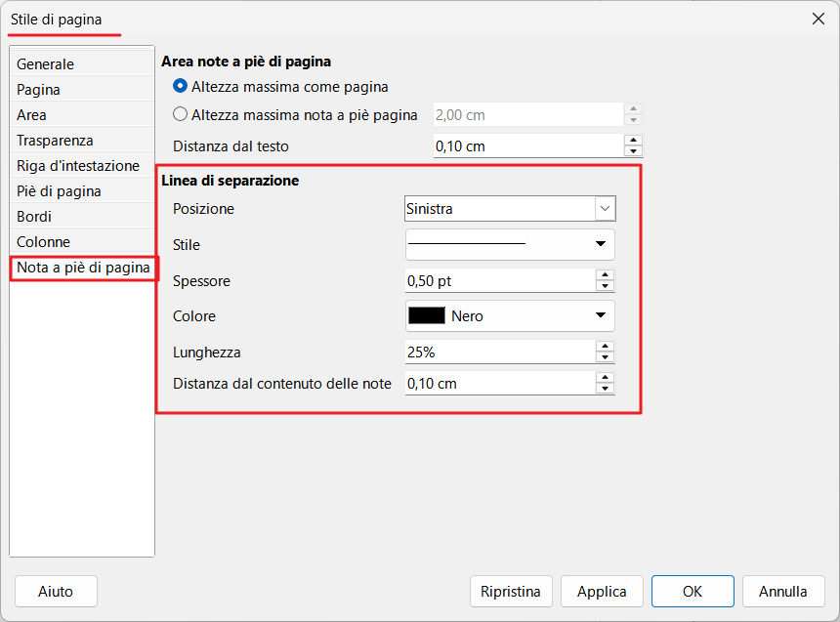This screenshot has width=840, height=622.
Task: Click the Ripristina button
Action: coord(511,591)
